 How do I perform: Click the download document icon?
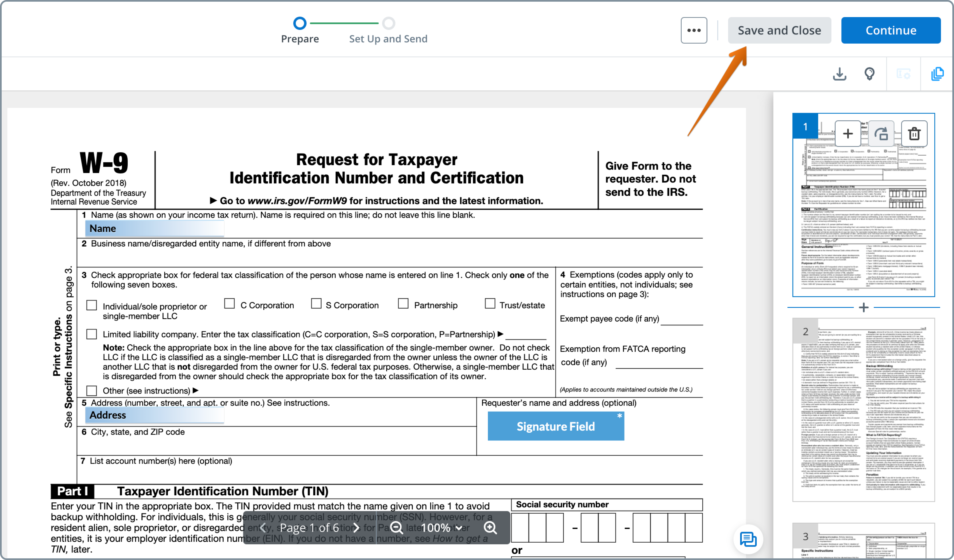(x=839, y=74)
